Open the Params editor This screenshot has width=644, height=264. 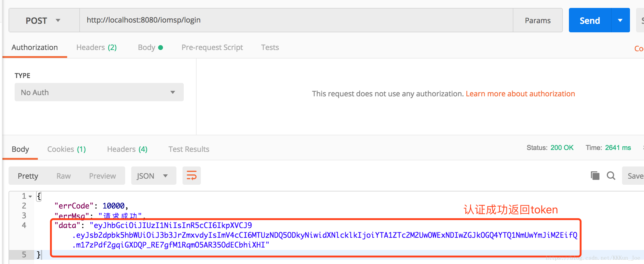537,20
